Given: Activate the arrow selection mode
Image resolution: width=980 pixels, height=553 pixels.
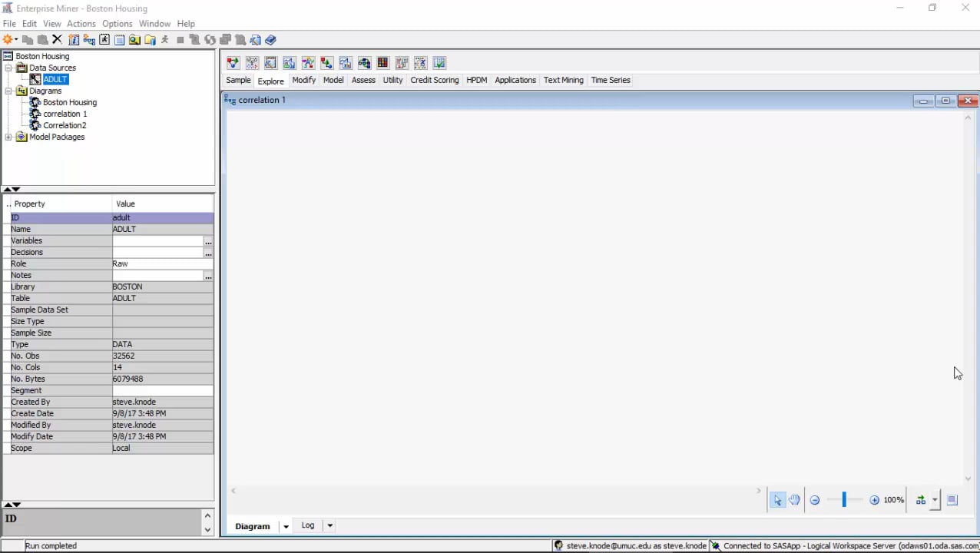Looking at the screenshot, I should click(x=777, y=500).
